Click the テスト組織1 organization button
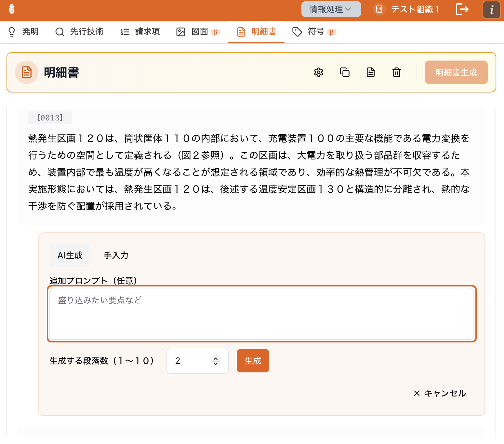The height and width of the screenshot is (444, 504). (x=406, y=9)
